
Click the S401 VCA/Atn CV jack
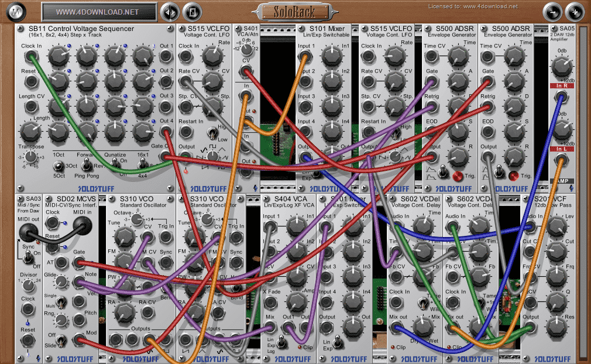coord(246,70)
